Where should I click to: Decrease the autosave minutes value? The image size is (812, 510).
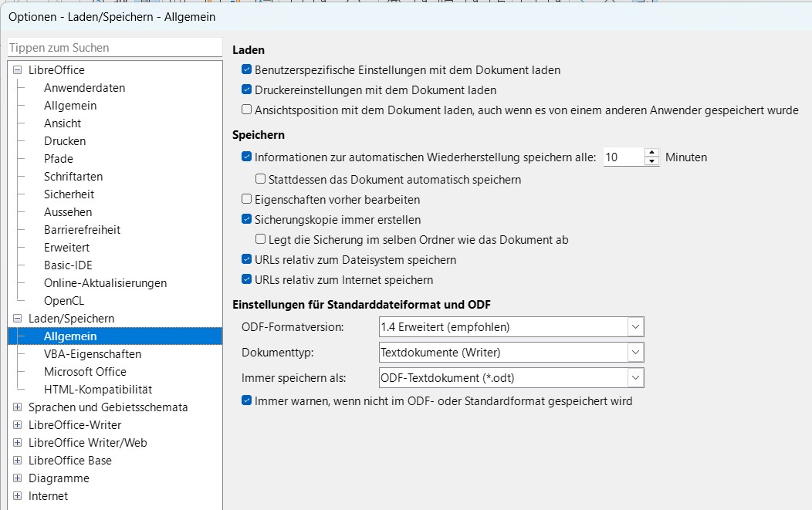[651, 161]
